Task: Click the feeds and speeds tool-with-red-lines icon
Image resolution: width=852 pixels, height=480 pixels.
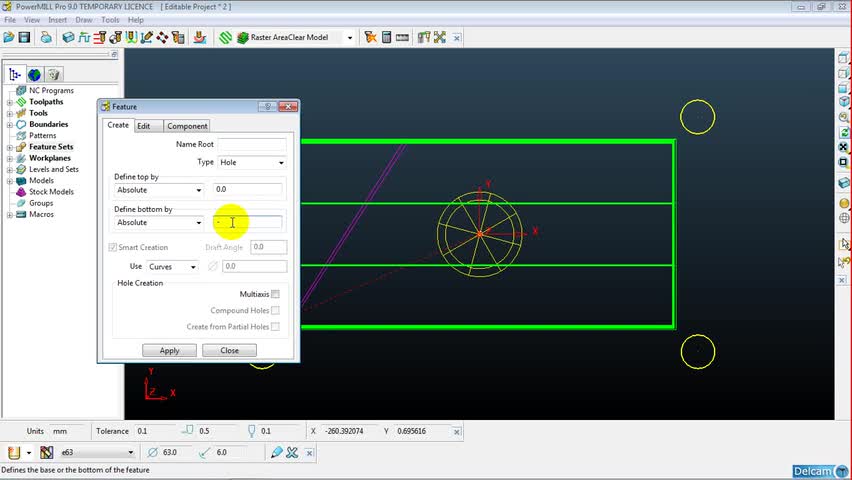Action: coord(99,38)
